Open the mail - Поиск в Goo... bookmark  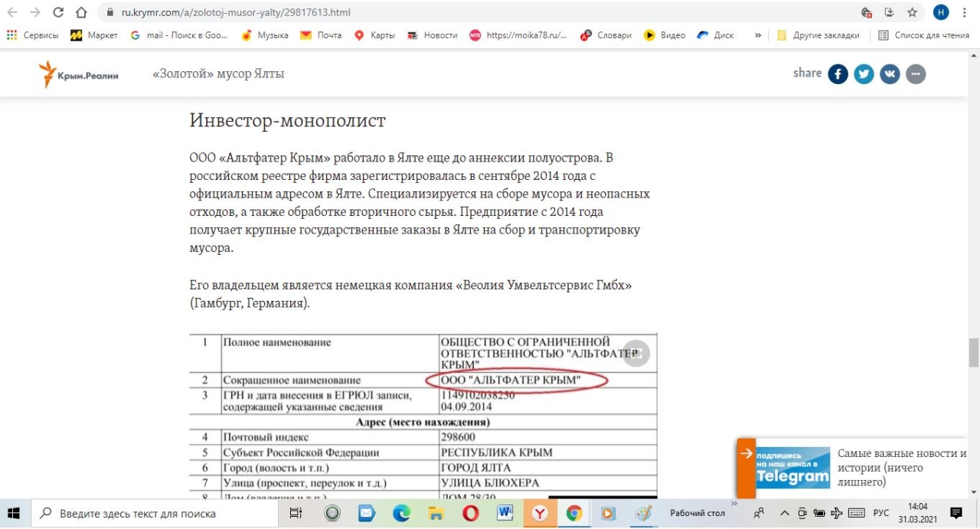[179, 35]
